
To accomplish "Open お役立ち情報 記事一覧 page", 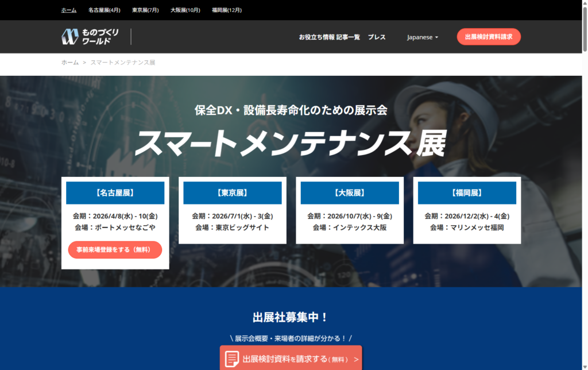I will click(x=329, y=37).
